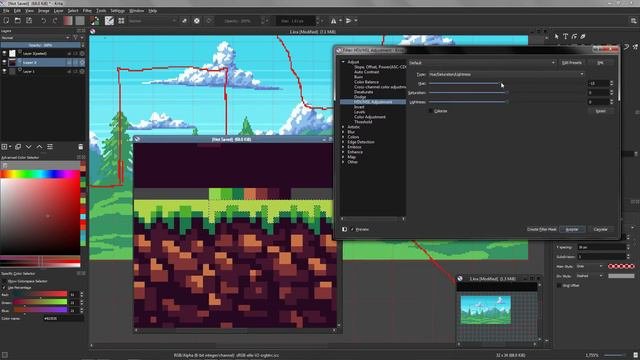This screenshot has width=640, height=360.
Task: Click Create Filter Mask button
Action: coord(541,229)
